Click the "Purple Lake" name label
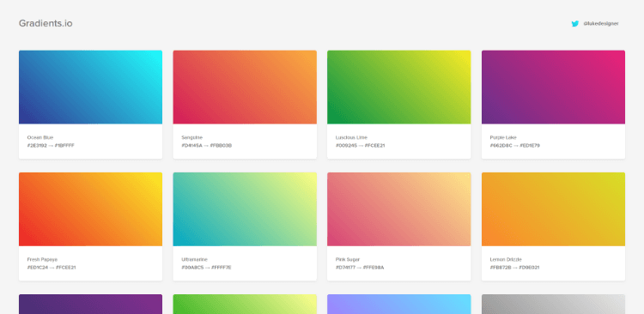The height and width of the screenshot is (314, 644). click(x=503, y=137)
